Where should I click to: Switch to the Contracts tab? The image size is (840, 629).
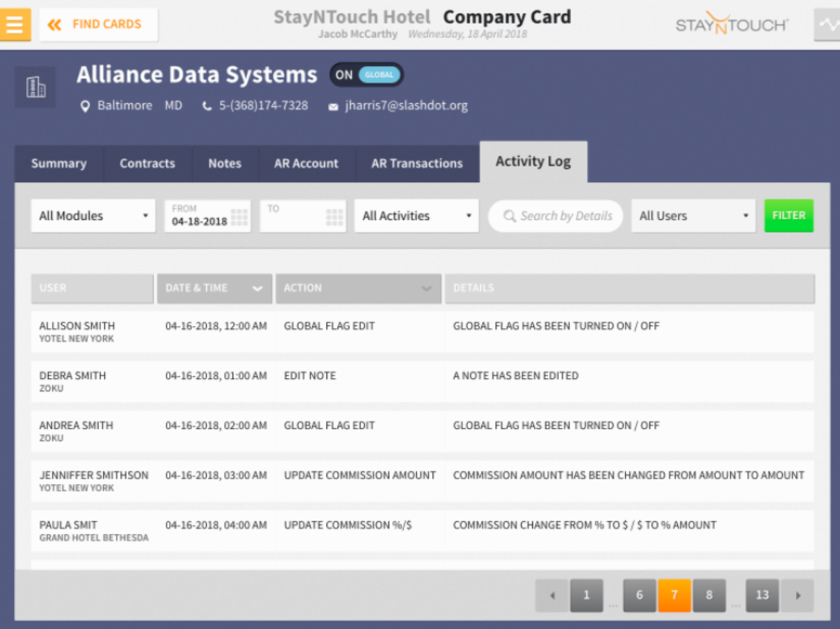[147, 164]
